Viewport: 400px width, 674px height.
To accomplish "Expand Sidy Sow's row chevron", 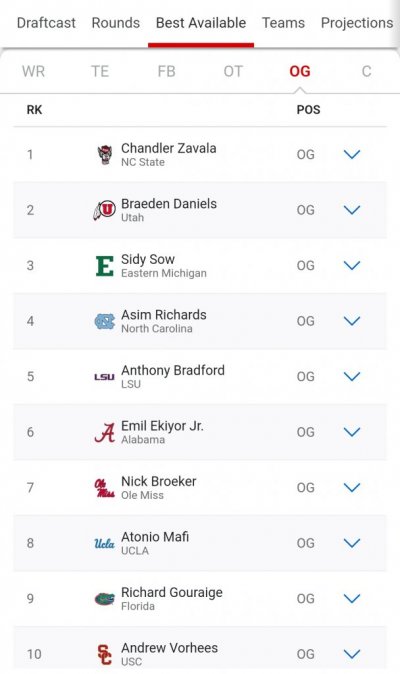I will (x=352, y=265).
